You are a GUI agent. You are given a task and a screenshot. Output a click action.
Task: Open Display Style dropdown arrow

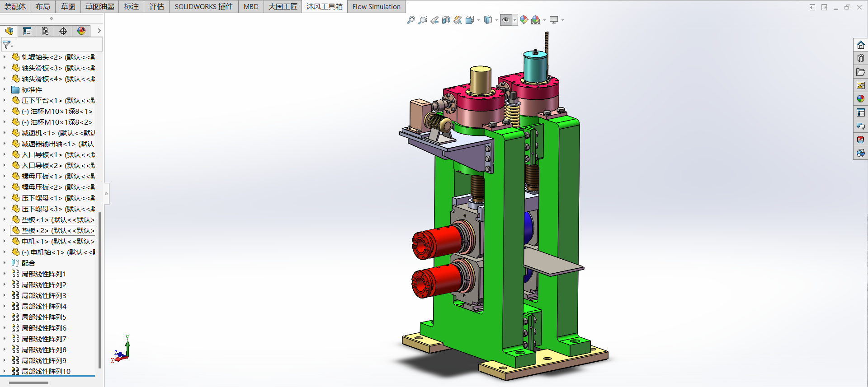coord(496,20)
